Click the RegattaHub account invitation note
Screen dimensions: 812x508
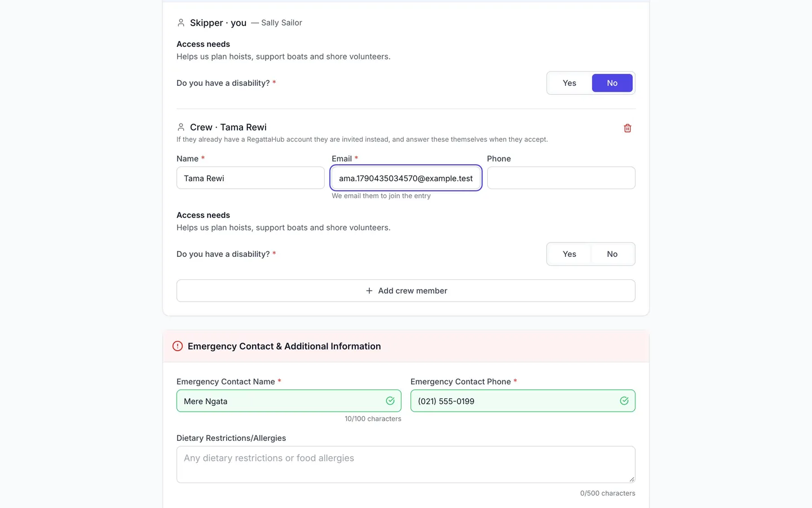tap(362, 139)
